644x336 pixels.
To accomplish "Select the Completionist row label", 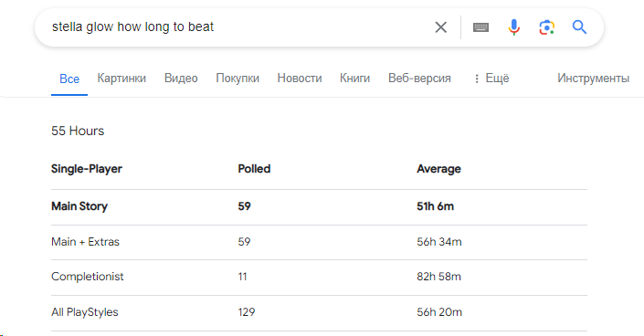I will pyautogui.click(x=88, y=277).
